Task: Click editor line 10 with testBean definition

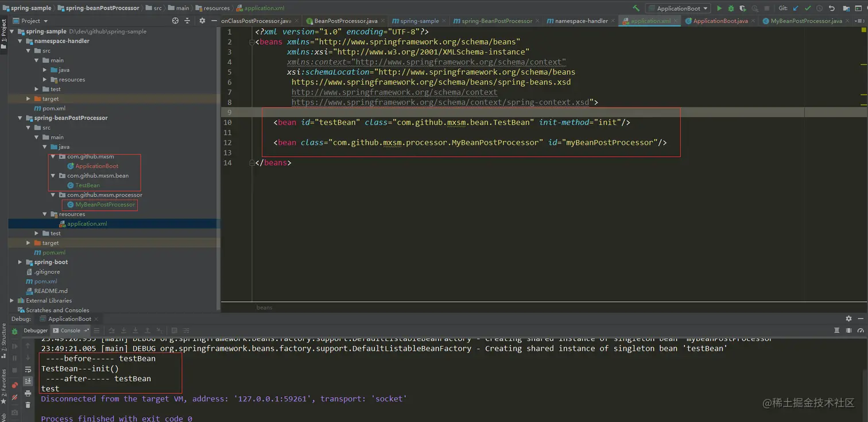Action: point(452,122)
